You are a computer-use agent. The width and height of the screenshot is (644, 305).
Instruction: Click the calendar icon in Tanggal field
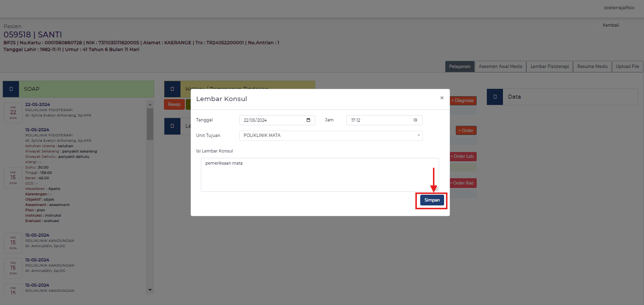(x=308, y=120)
